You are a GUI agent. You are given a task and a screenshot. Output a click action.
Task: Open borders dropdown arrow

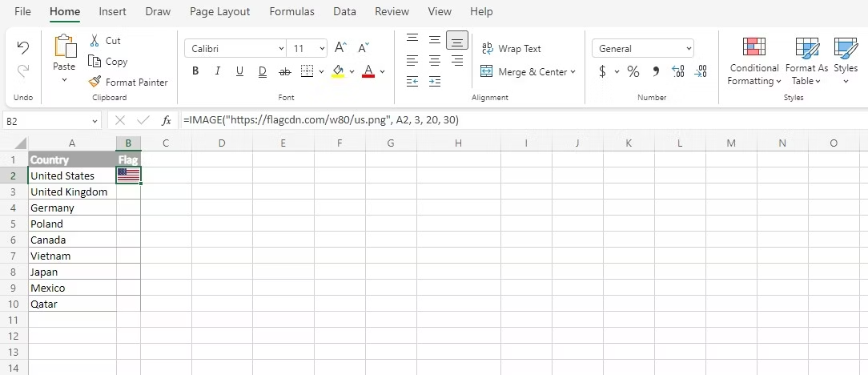click(321, 71)
